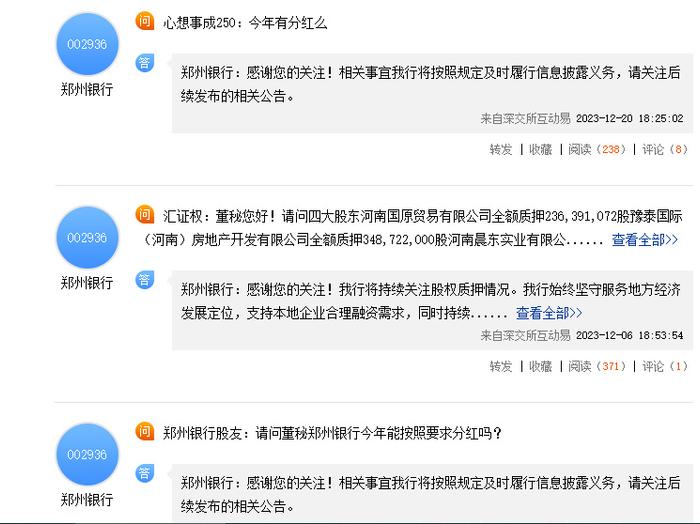Click the orange 问 icon beside 心想事成250's question
The width and height of the screenshot is (700, 524).
(x=145, y=21)
